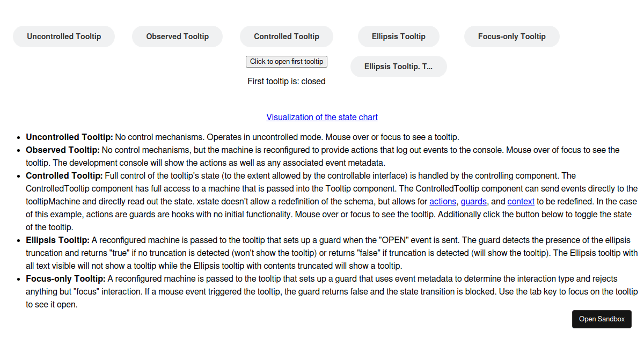Click the Uncontrolled Tooltip pill button
This screenshot has width=644, height=338.
tap(63, 36)
